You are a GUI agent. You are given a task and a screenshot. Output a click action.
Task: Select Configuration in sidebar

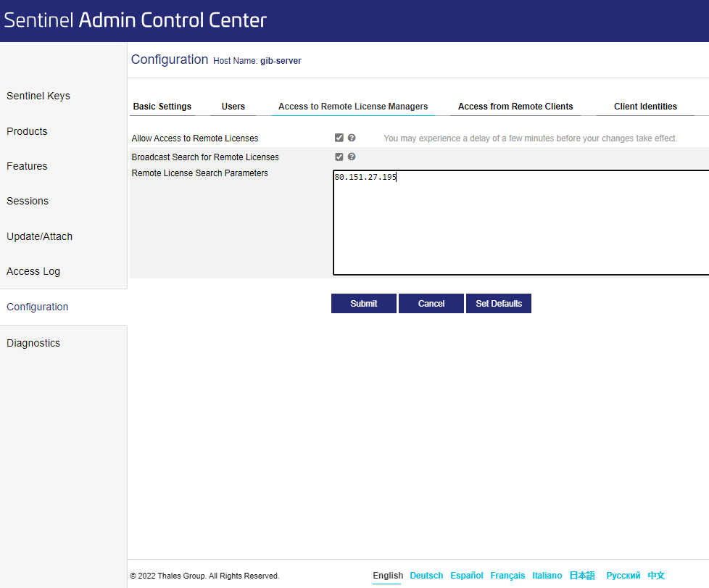coord(38,307)
